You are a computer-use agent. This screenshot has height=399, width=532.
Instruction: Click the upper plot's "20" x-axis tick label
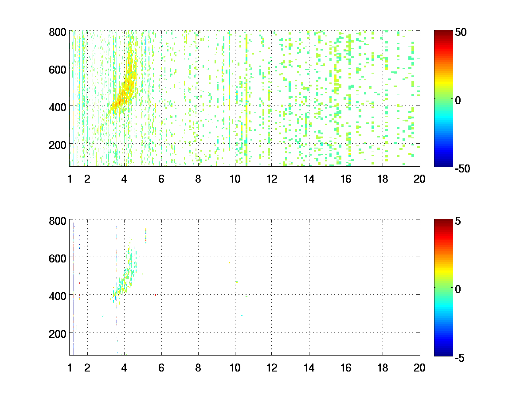pyautogui.click(x=419, y=179)
